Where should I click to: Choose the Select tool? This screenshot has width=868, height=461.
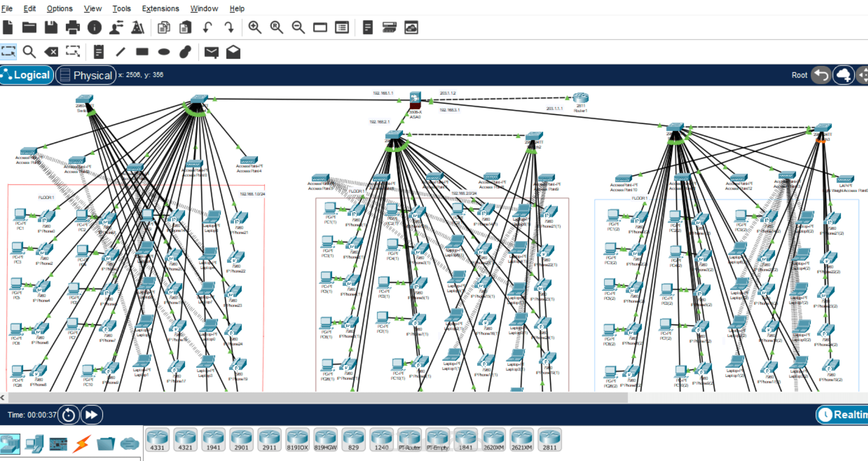click(8, 52)
